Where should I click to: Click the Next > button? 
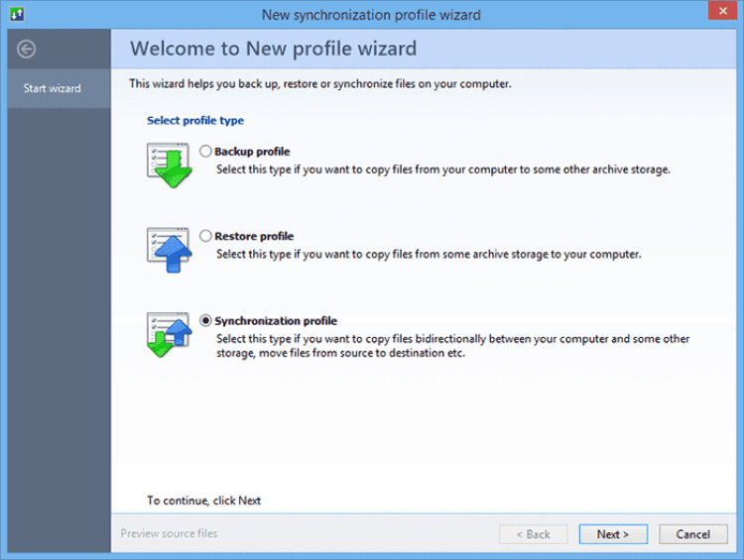pyautogui.click(x=613, y=534)
